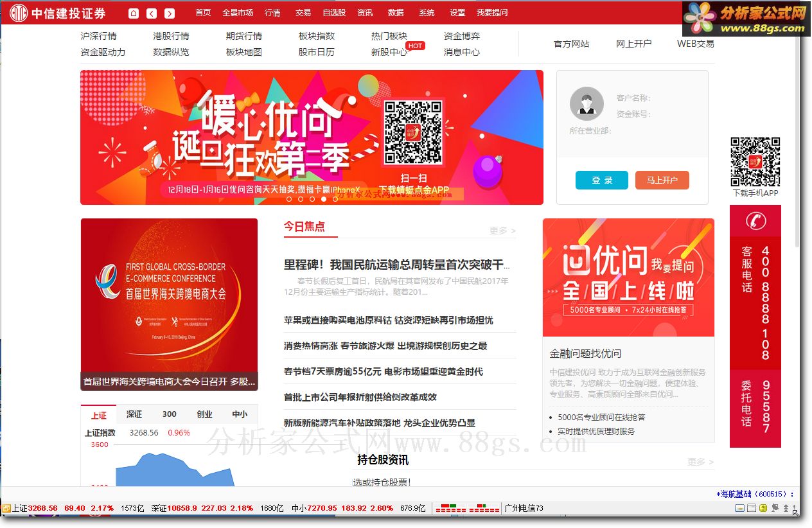Open the 股市日历 link
This screenshot has width=812, height=528.
(x=317, y=52)
